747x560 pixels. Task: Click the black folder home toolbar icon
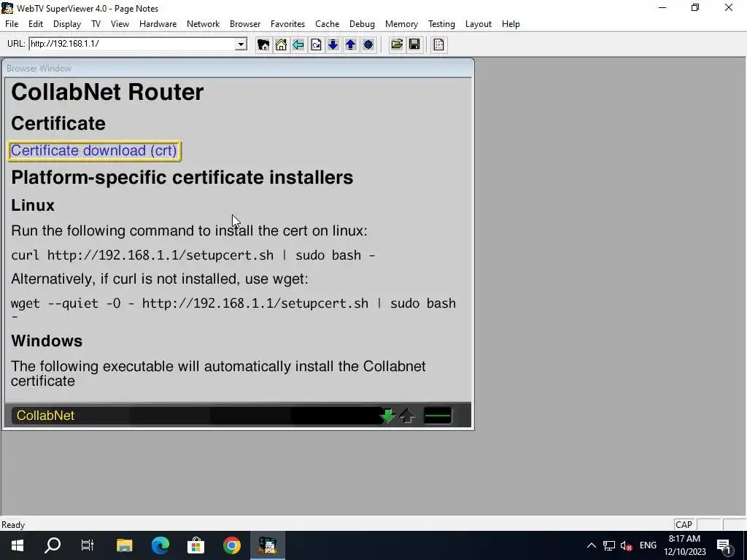point(263,44)
